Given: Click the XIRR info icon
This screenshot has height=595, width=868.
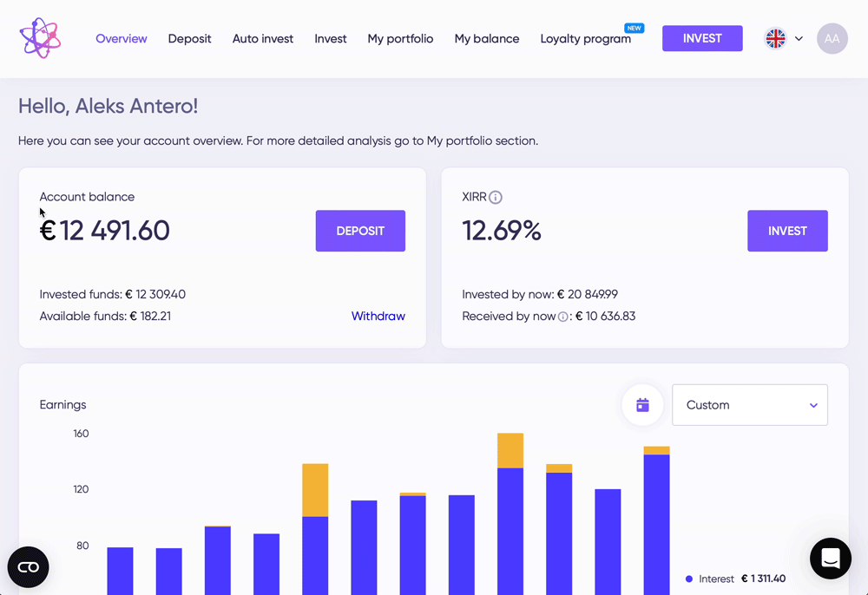Looking at the screenshot, I should point(496,198).
